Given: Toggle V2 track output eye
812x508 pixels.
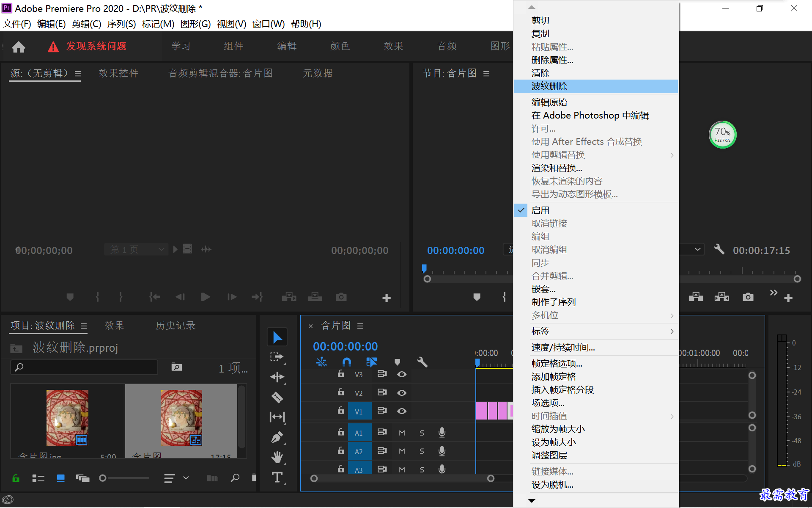Looking at the screenshot, I should (402, 393).
